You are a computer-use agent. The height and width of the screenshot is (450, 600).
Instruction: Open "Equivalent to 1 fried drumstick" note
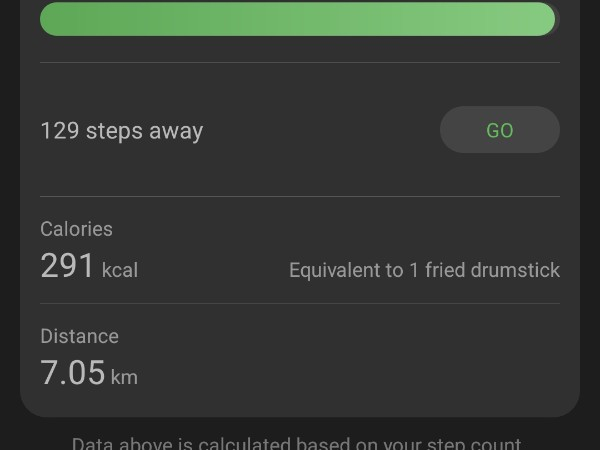coord(424,270)
